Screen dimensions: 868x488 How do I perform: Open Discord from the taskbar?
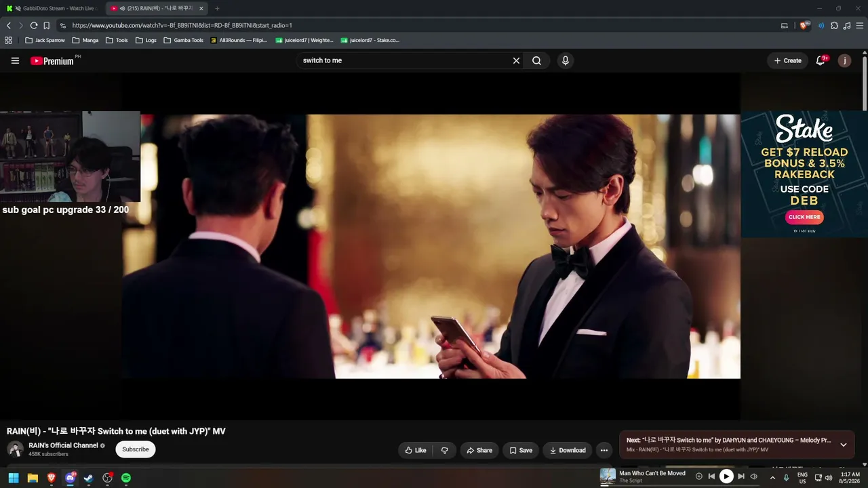(70, 478)
